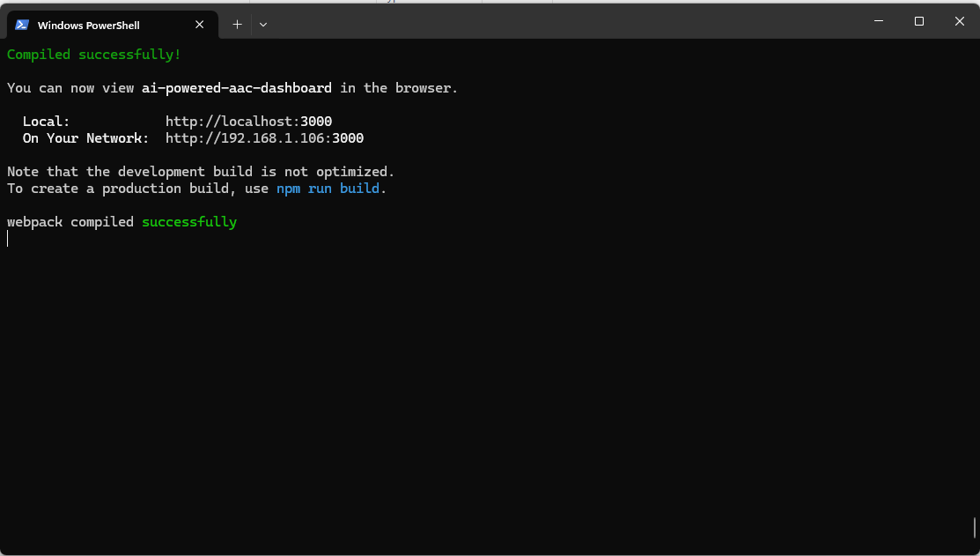Close the Windows PowerShell tab
This screenshot has width=980, height=556.
click(199, 25)
